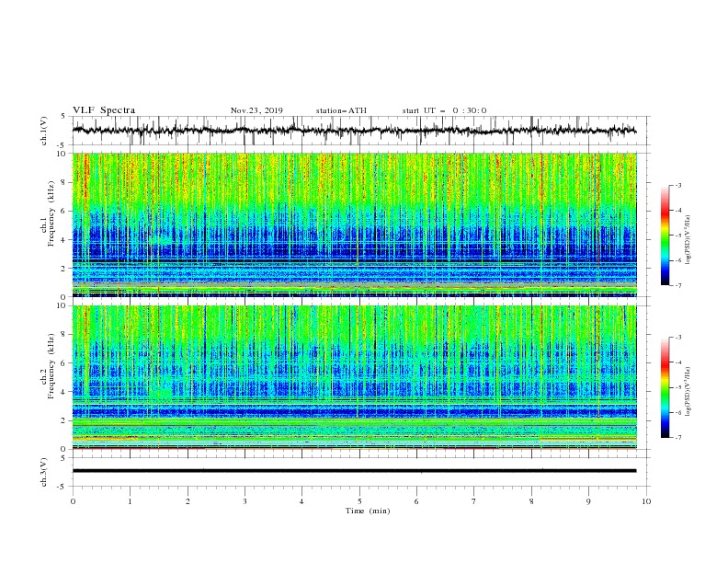Viewport: 728px width, 563px height.
Task: Click time axis tick label "1"
Action: point(130,501)
